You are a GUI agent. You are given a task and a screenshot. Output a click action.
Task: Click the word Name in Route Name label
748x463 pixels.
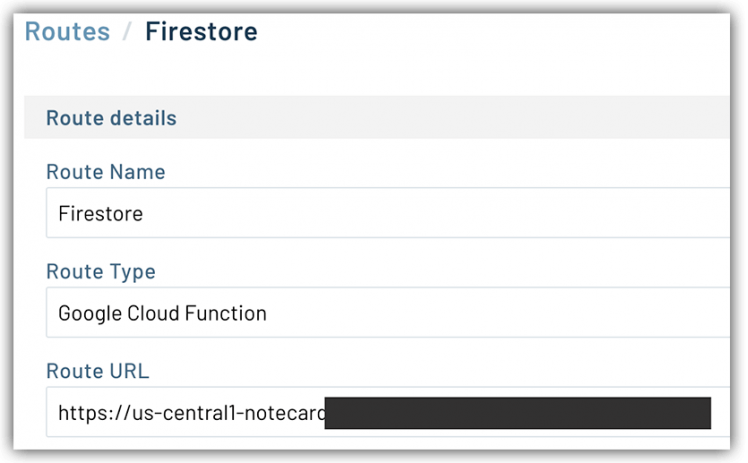click(139, 172)
